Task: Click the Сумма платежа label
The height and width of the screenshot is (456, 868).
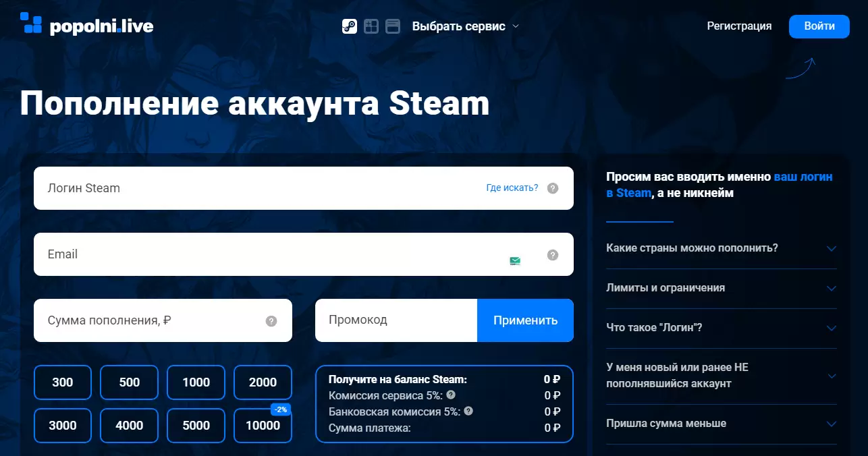Action: tap(369, 427)
